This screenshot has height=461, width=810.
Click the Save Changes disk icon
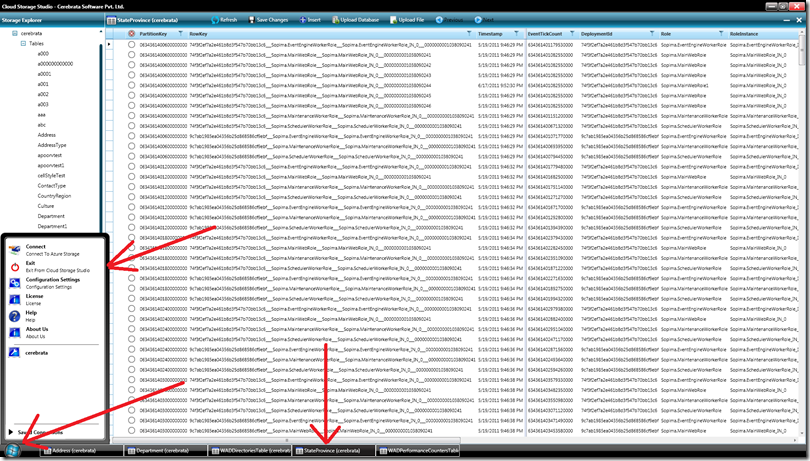[x=252, y=20]
